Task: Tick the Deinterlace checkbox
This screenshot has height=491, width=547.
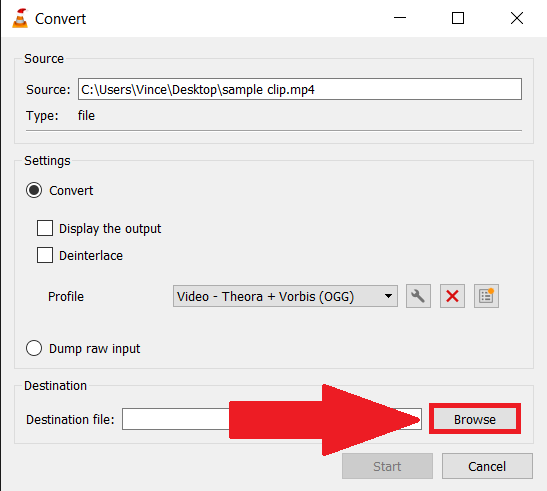Action: click(45, 255)
